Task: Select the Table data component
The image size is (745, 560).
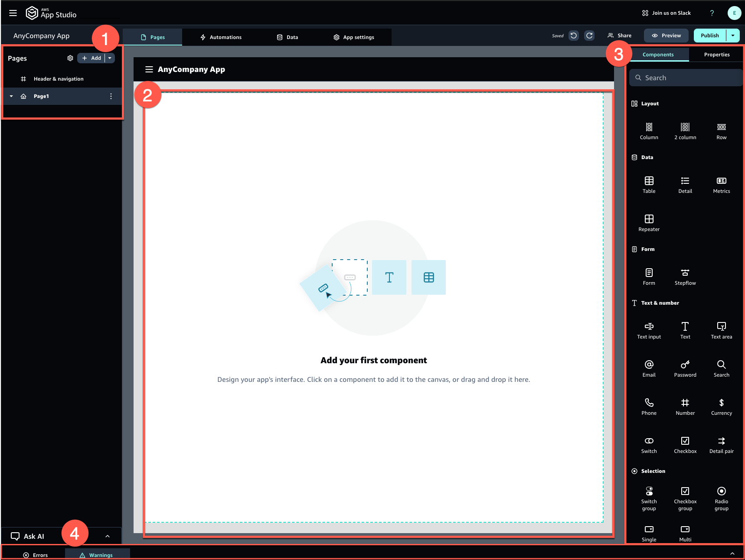Action: coord(649,184)
